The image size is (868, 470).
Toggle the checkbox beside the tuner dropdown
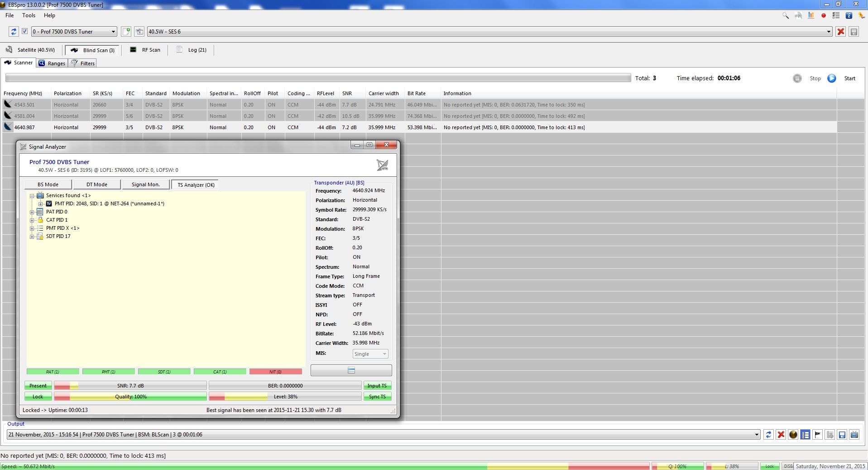[25, 31]
